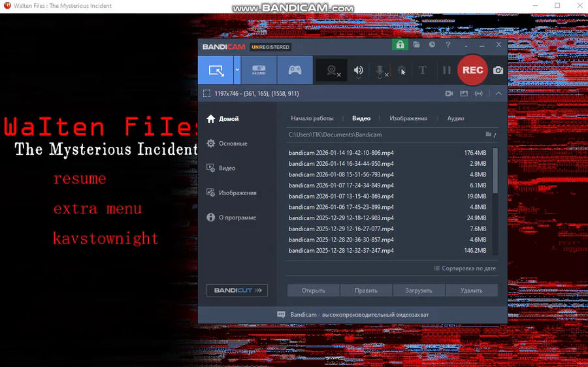Open О программе in sidebar
The image size is (588, 367).
[x=231, y=217]
